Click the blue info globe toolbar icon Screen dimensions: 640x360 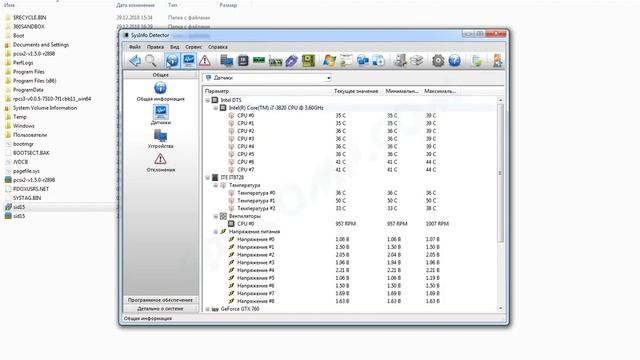(172, 61)
